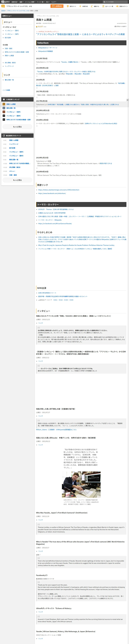Image resolution: width=129 pixels, height=644 pixels.
Task: Click the lock icon near 管理者のみ編集可
Action: (x=115, y=26)
